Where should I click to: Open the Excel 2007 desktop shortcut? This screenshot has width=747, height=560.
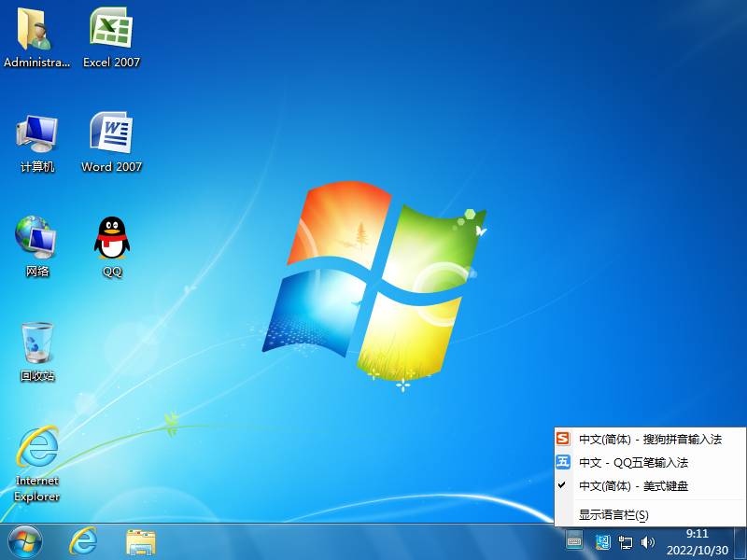coord(111,30)
